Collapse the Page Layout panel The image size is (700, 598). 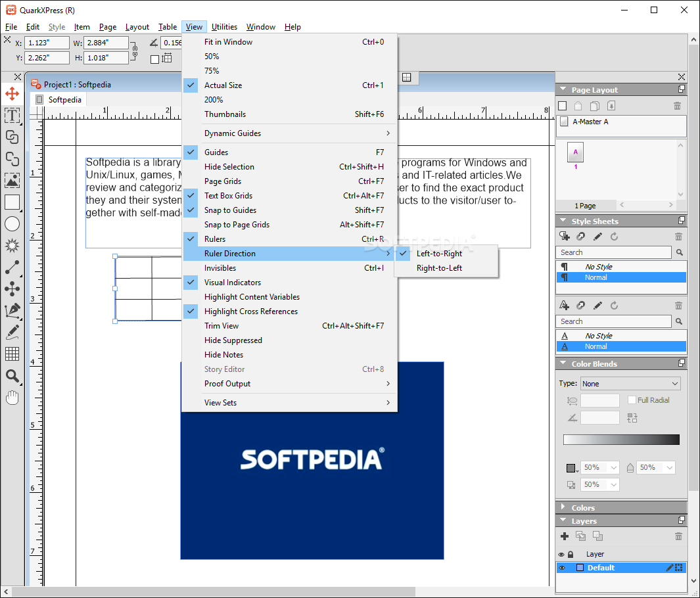coord(563,89)
